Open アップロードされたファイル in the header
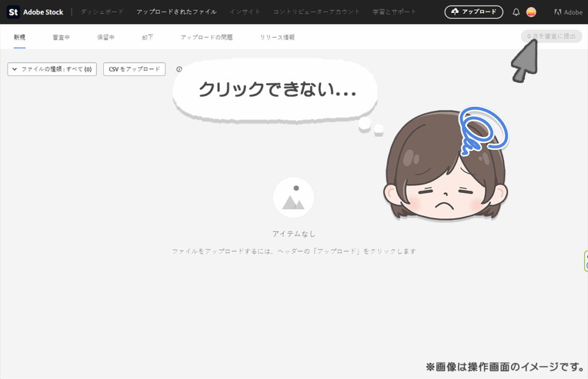This screenshot has height=379, width=588. [177, 12]
